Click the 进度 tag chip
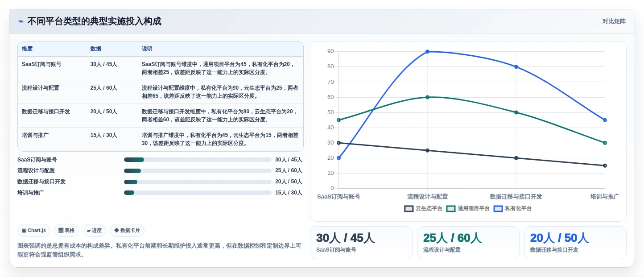The width and height of the screenshot is (644, 277). [94, 231]
